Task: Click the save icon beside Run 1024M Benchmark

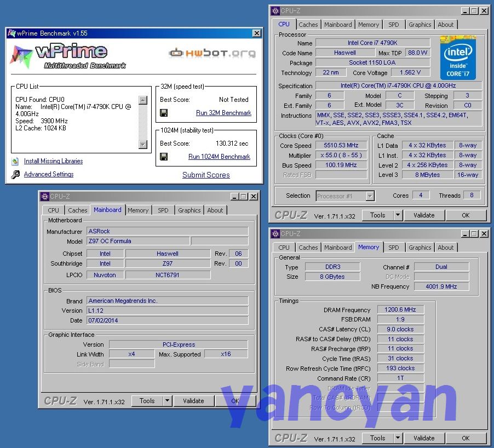Action: pos(164,157)
